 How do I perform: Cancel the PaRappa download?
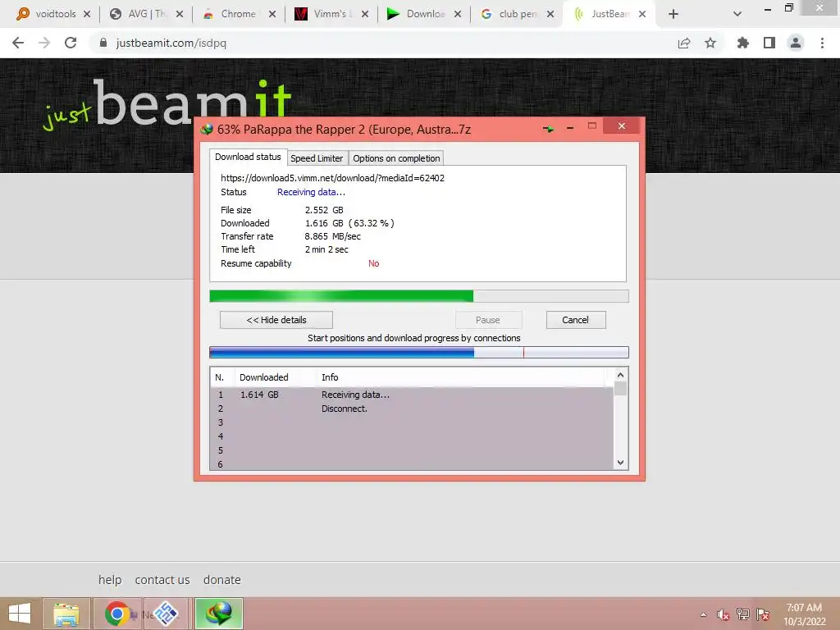(x=576, y=320)
